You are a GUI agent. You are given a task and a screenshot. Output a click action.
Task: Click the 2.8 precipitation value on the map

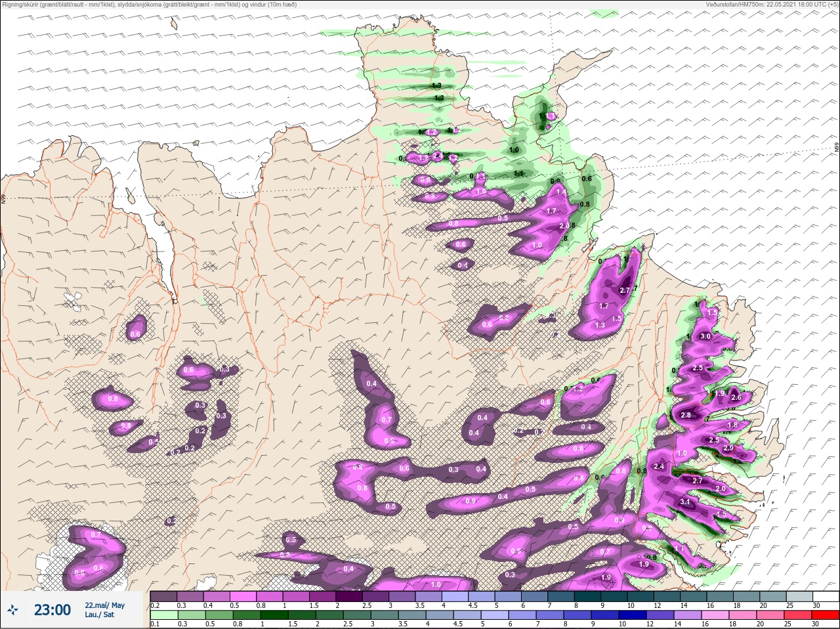click(686, 415)
